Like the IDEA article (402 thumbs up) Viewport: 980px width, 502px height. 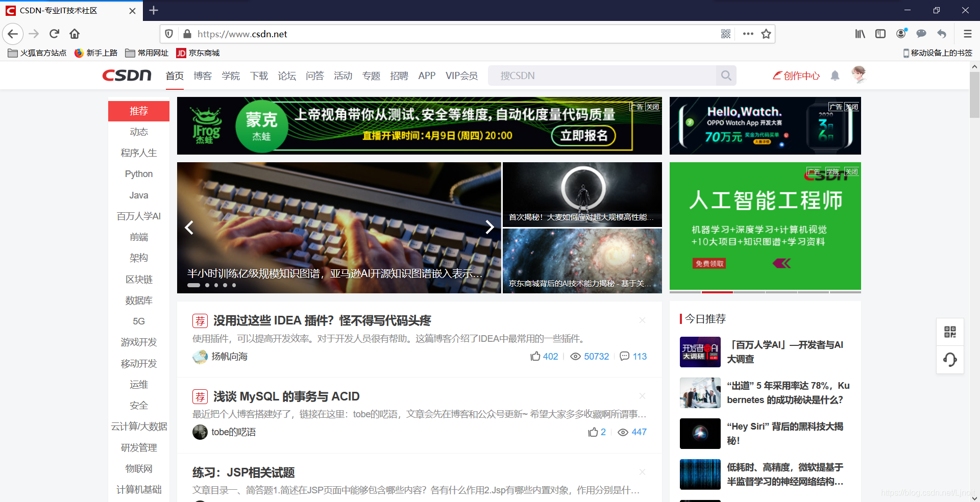click(x=544, y=356)
